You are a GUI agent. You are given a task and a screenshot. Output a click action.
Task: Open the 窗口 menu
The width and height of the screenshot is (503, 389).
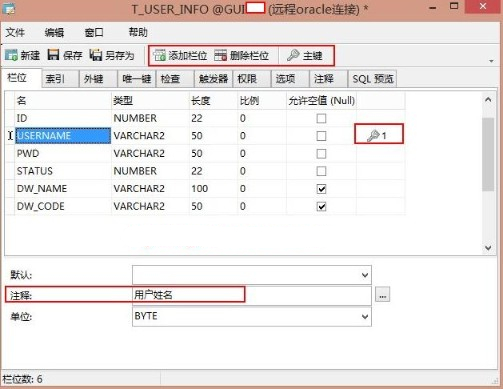click(94, 32)
